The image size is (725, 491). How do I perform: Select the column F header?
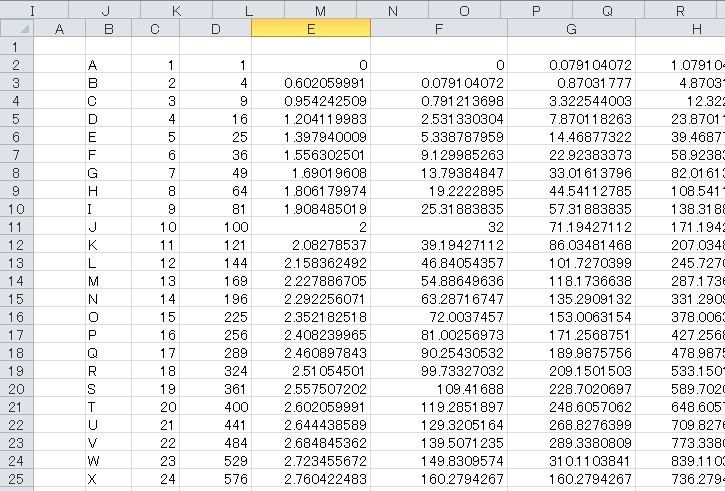click(x=438, y=29)
